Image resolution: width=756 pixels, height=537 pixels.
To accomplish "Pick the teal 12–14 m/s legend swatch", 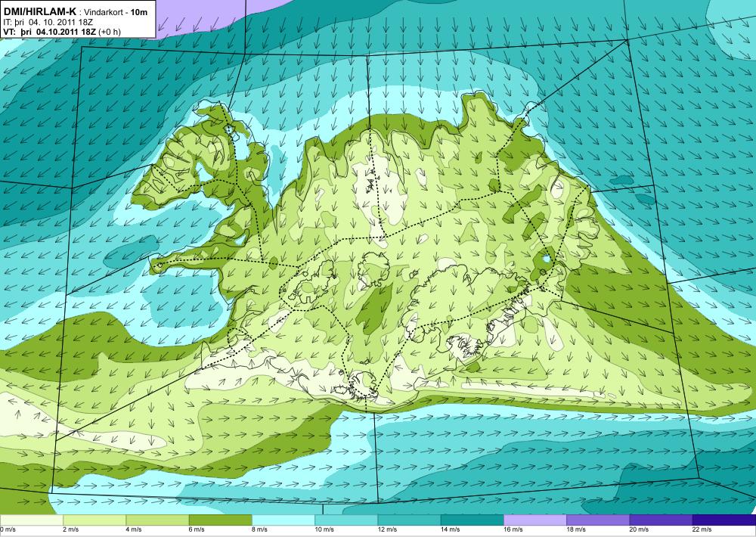I will pos(409,520).
